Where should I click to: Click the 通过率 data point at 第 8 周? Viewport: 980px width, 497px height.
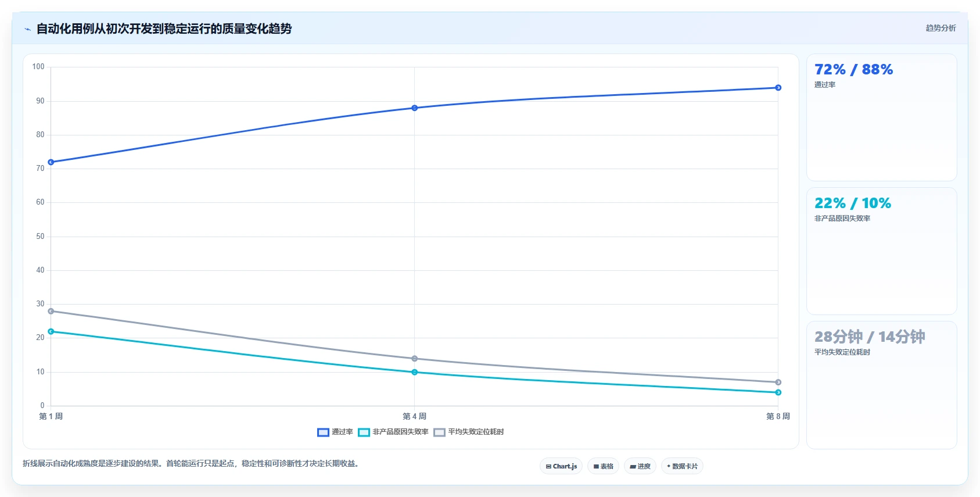pos(778,88)
